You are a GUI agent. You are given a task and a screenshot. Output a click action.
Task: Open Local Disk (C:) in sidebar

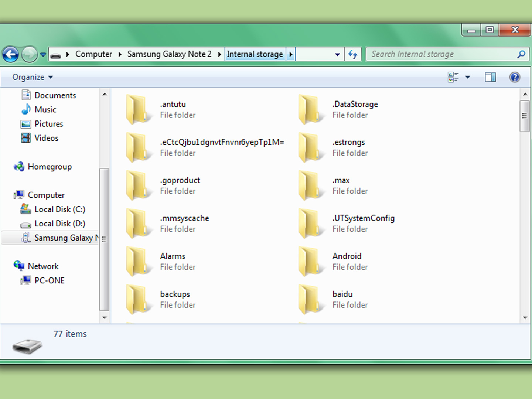(x=60, y=209)
